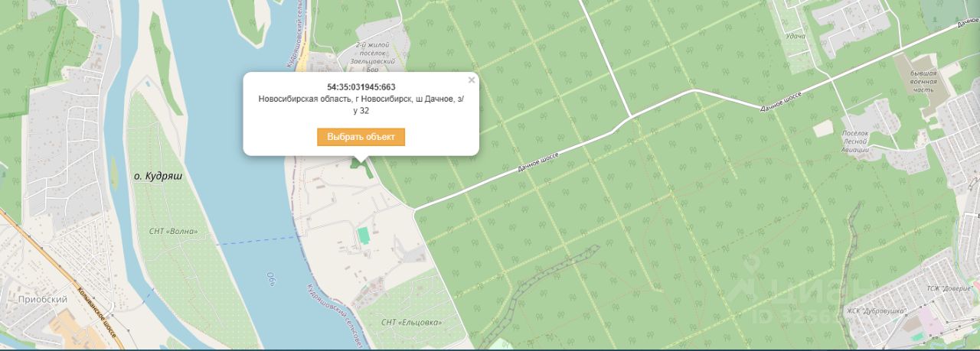Viewport: 980px width, 351px height.
Task: Click the "СНТ «Ельцовка»" map label
Action: [x=411, y=322]
